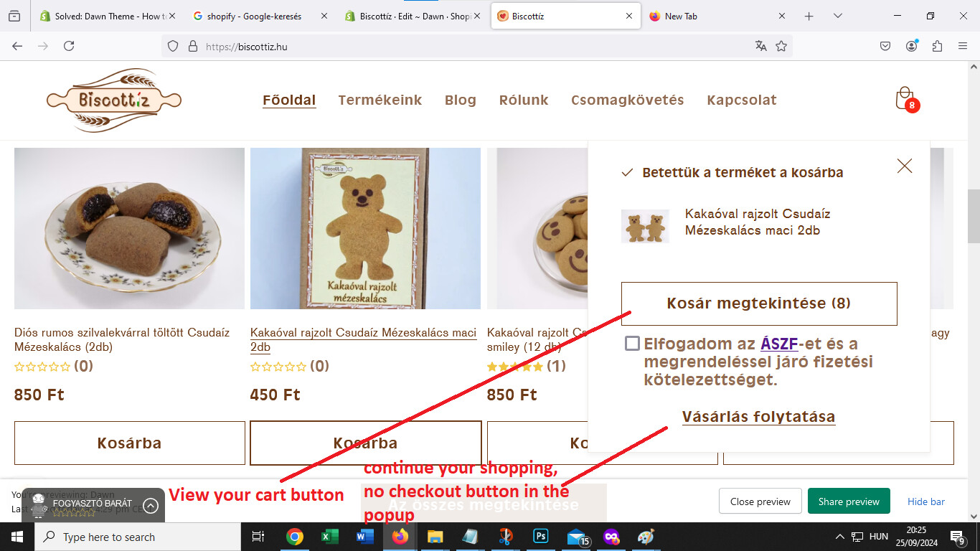Image resolution: width=980 pixels, height=551 pixels.
Task: Open Rólunk in site navigation
Action: [524, 100]
